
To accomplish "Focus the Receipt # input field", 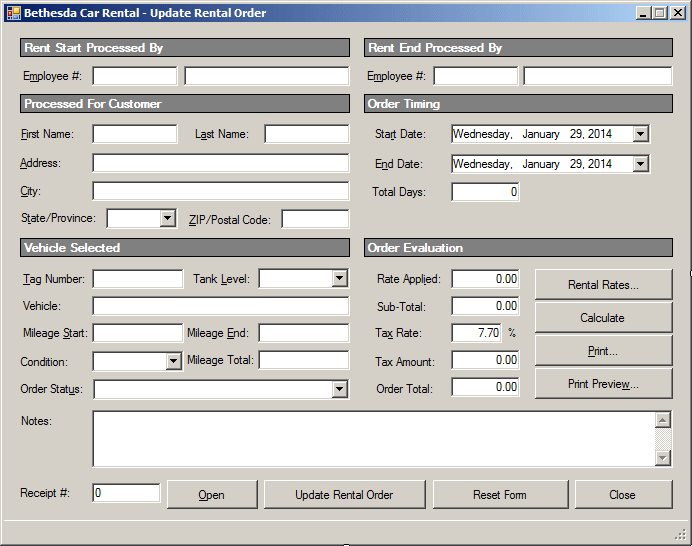I will 126,493.
